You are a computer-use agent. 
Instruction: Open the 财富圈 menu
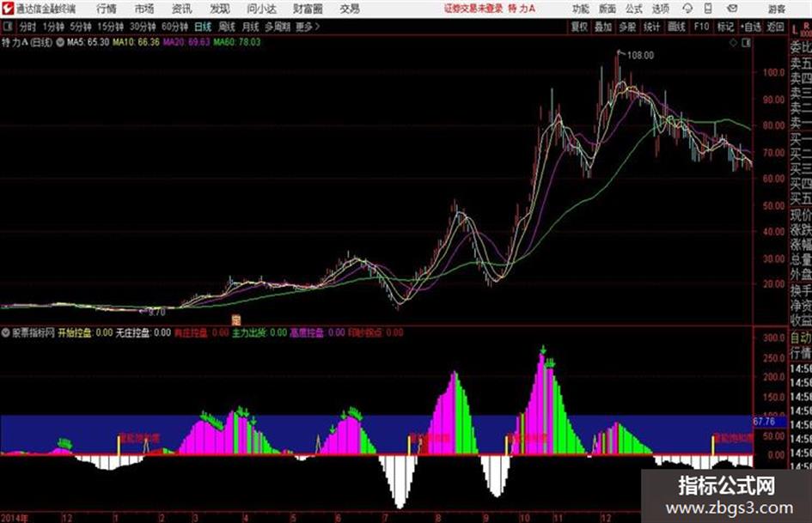pyautogui.click(x=308, y=9)
